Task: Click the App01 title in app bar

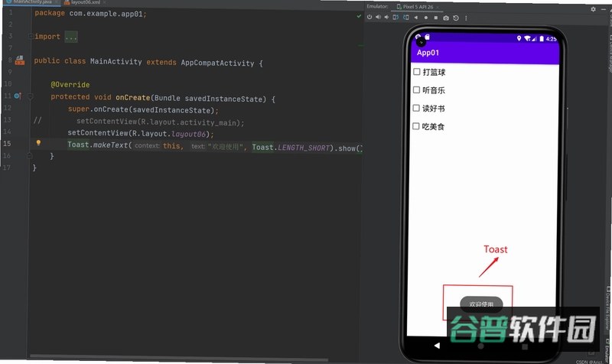Action: point(428,53)
